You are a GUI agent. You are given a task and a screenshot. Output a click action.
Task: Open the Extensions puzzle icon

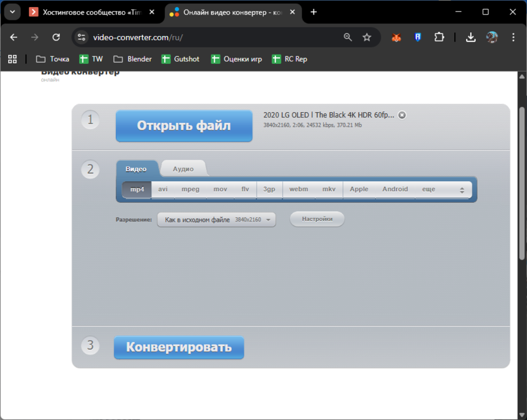[x=439, y=37]
